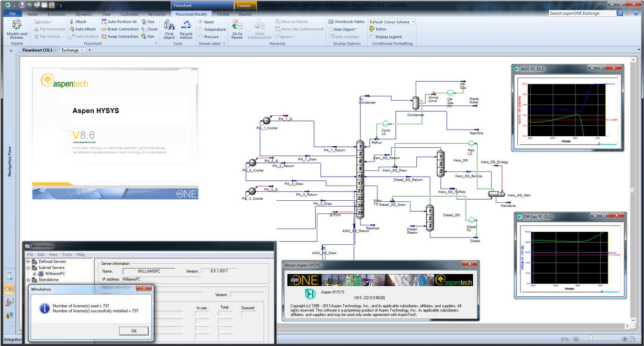Switch to the Dynamics ribbon tab
Screen dimensions: 644x346
click(84, 14)
